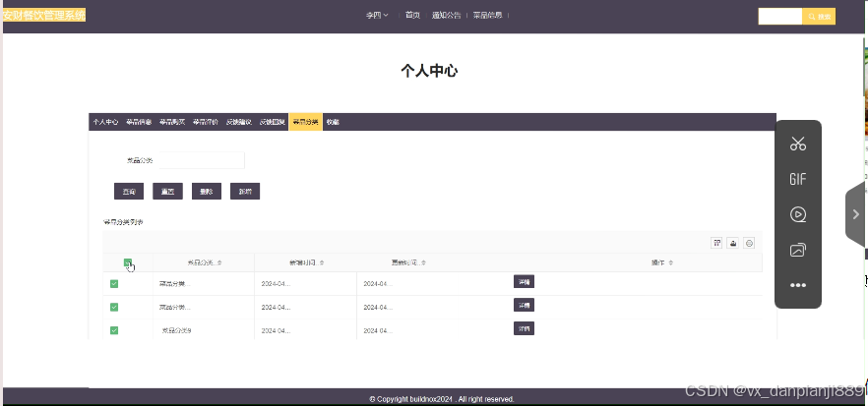Open 详情 for the first table row

(x=524, y=281)
